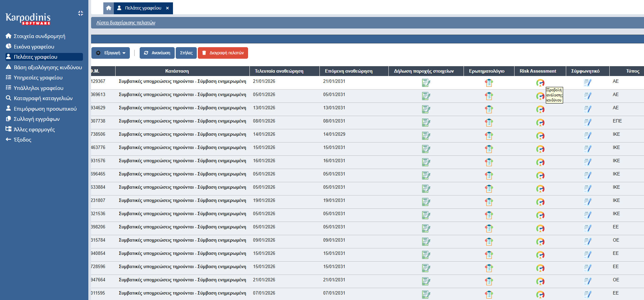Open the Στήλες columns chooser

(186, 53)
